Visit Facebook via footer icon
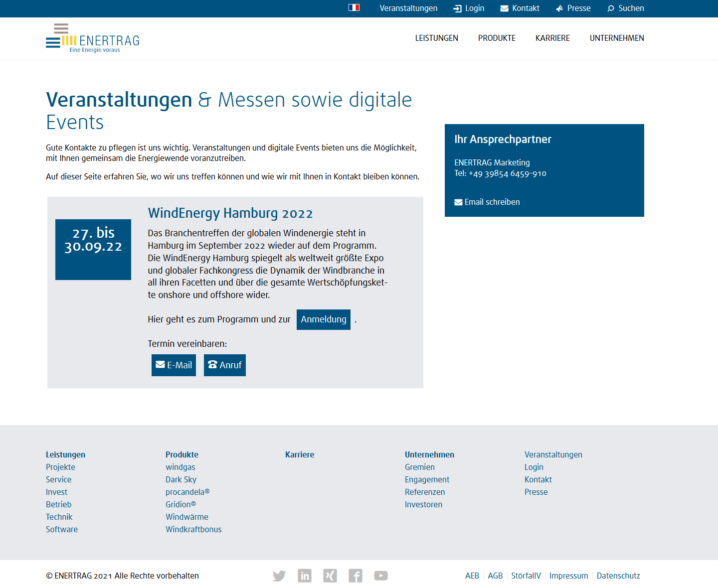Screen dimensions: 718x588 pos(356,576)
